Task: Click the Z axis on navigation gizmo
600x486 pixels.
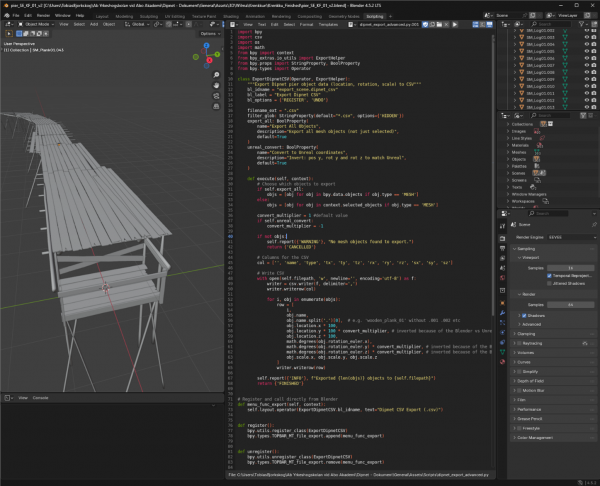Action: coord(206,46)
